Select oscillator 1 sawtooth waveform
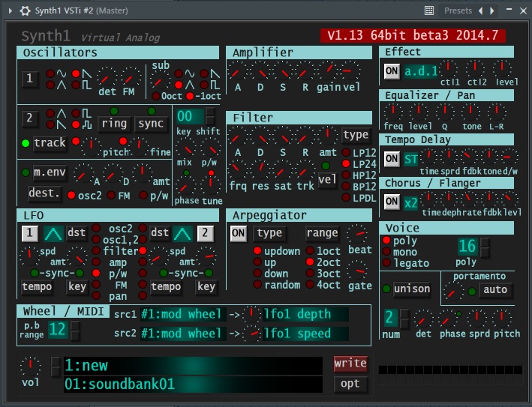 tap(76, 73)
